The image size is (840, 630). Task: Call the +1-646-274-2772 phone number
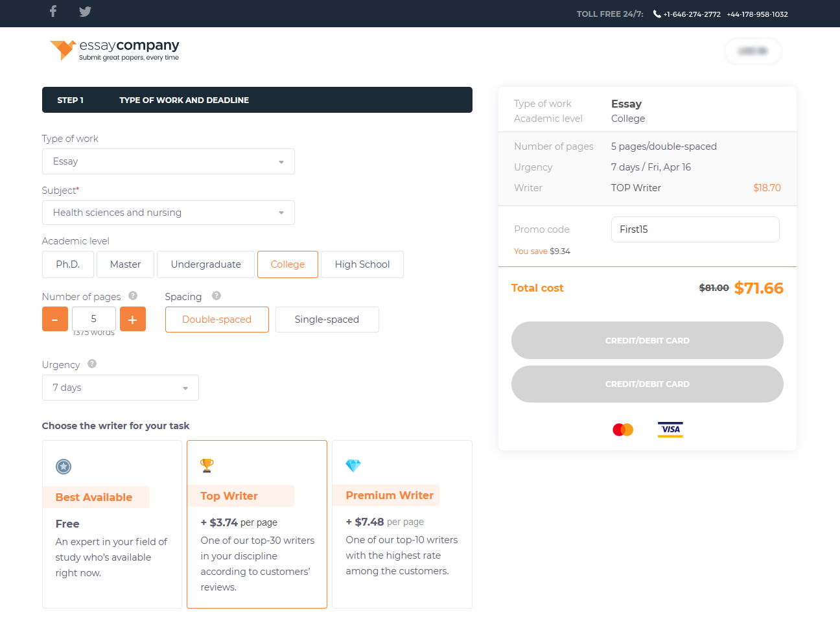coord(692,14)
